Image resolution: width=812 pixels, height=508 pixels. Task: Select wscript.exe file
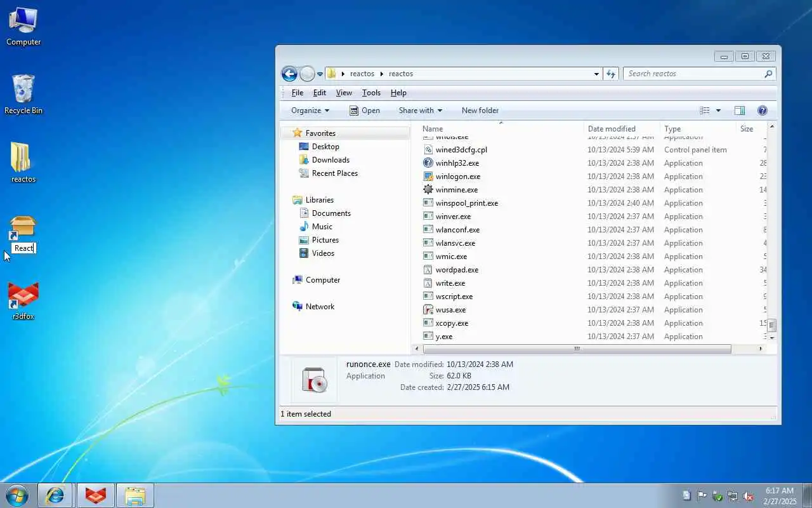click(x=454, y=297)
